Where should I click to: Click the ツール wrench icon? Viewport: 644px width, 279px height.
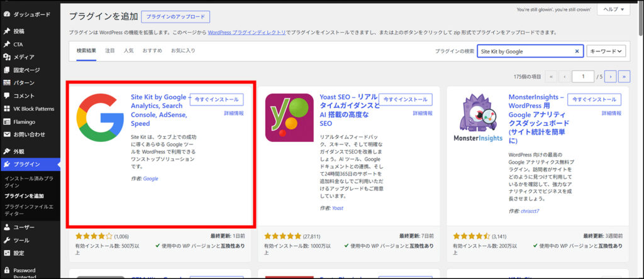pyautogui.click(x=6, y=240)
